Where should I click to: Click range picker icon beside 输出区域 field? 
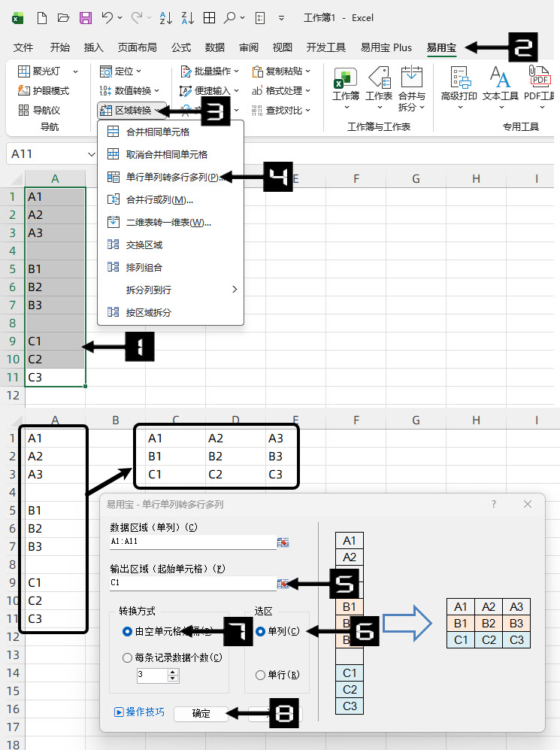click(x=283, y=583)
